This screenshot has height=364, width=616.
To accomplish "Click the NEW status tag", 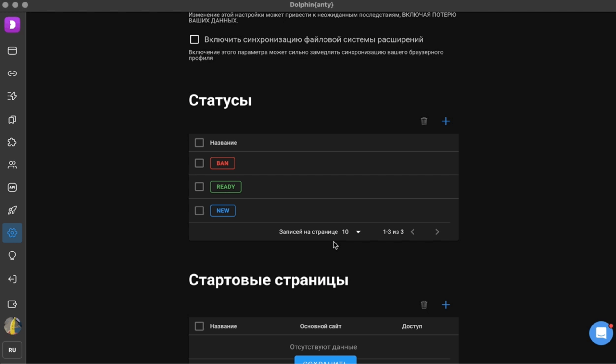I will [223, 211].
